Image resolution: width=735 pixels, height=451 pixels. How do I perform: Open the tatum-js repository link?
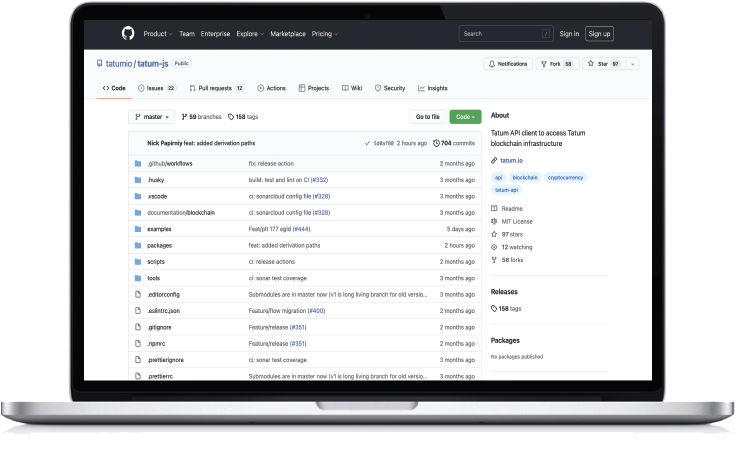pos(152,64)
